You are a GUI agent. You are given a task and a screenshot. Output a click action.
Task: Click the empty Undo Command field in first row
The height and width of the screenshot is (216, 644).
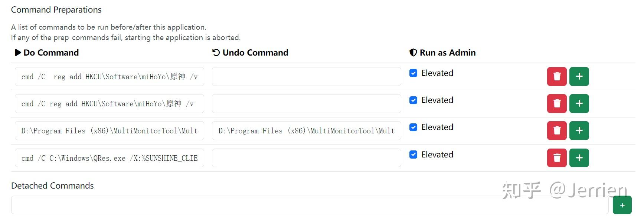click(306, 76)
